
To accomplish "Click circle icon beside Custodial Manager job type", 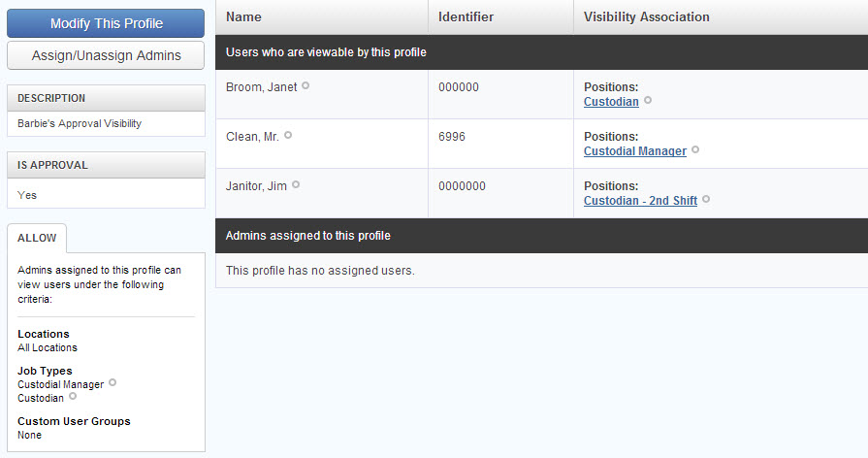I will coord(113,382).
